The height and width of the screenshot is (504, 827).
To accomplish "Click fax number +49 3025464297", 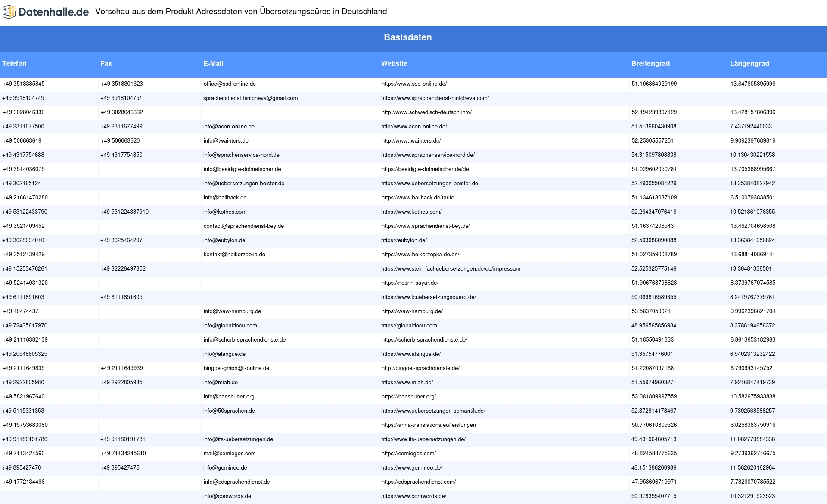I will [x=121, y=240].
